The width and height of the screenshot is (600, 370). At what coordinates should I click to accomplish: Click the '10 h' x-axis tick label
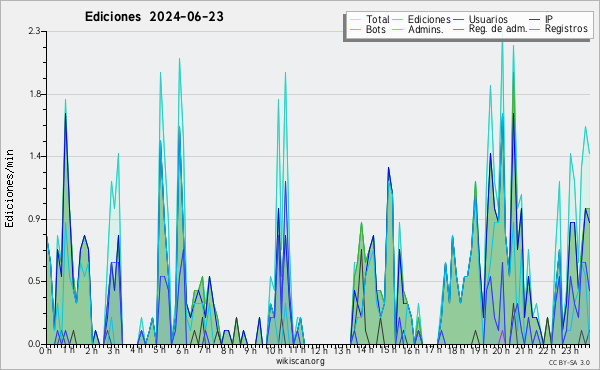[x=273, y=351]
